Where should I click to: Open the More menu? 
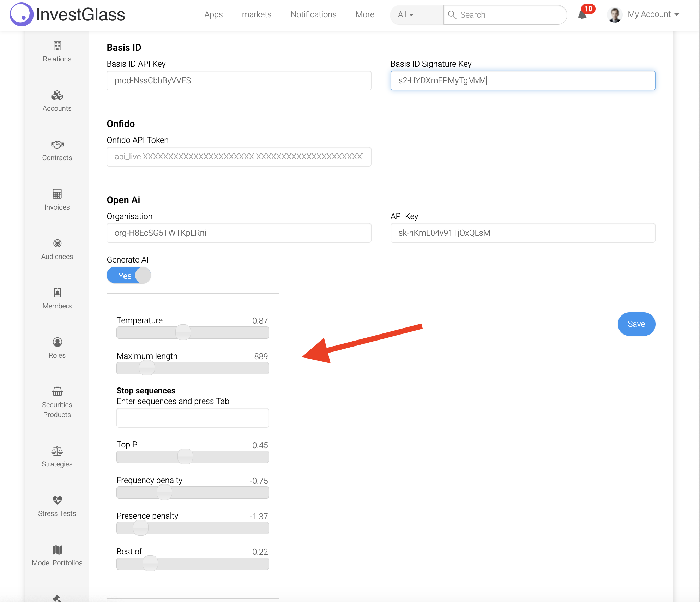[365, 14]
